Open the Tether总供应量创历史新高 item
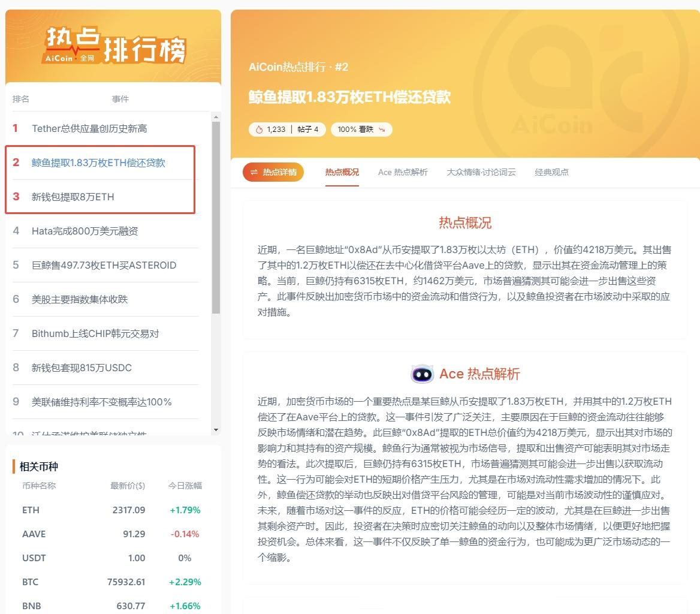This screenshot has height=614, width=700. 106,128
